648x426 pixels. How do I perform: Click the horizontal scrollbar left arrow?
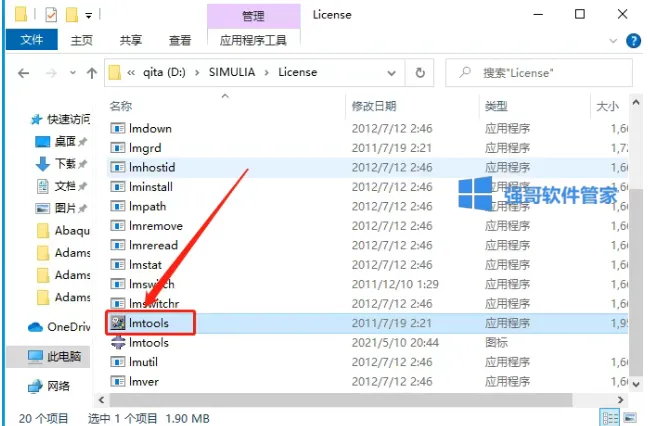(101, 400)
